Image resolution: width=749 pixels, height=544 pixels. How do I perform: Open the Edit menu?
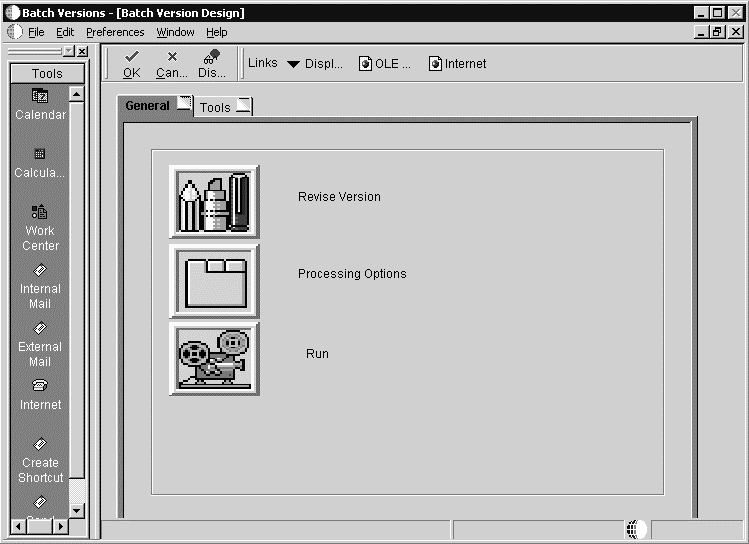pos(65,32)
